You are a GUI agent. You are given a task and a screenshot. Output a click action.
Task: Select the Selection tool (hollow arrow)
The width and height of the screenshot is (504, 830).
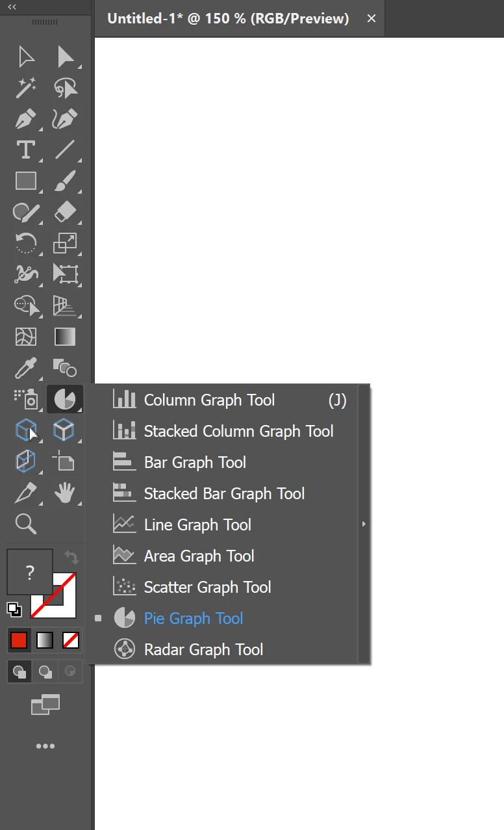(x=26, y=57)
